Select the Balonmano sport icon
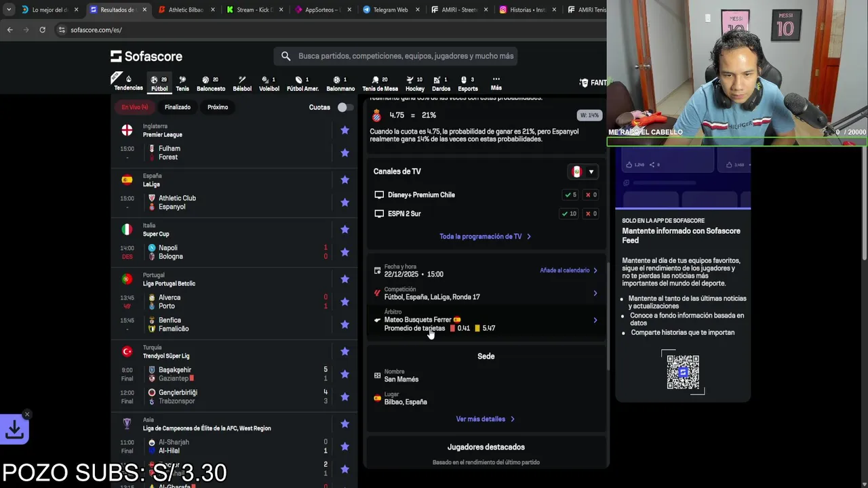This screenshot has height=488, width=868. click(340, 83)
